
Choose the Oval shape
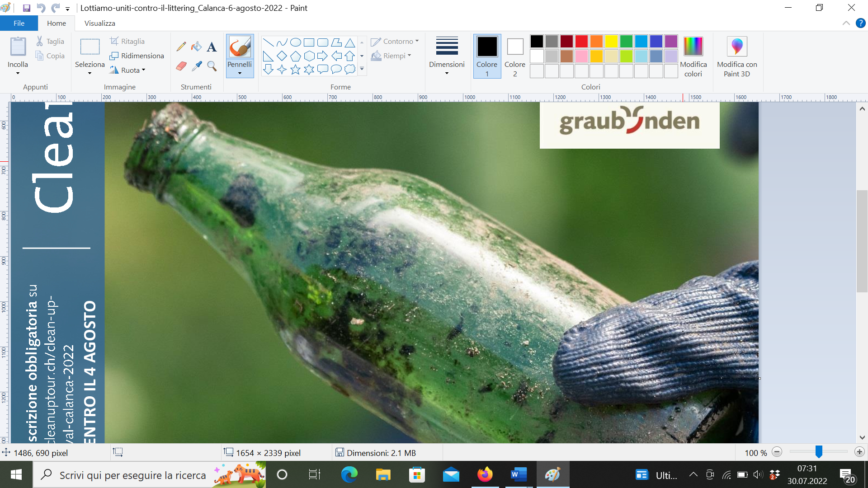point(295,42)
